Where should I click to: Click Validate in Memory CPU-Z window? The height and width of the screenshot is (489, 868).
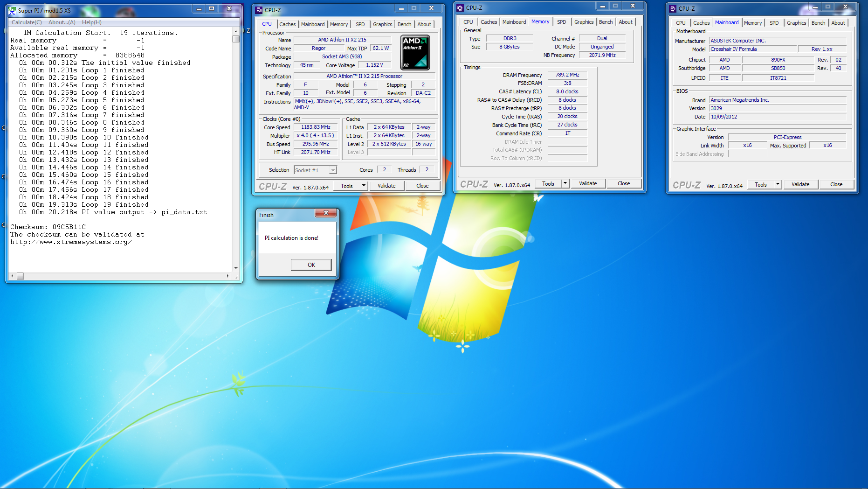588,183
